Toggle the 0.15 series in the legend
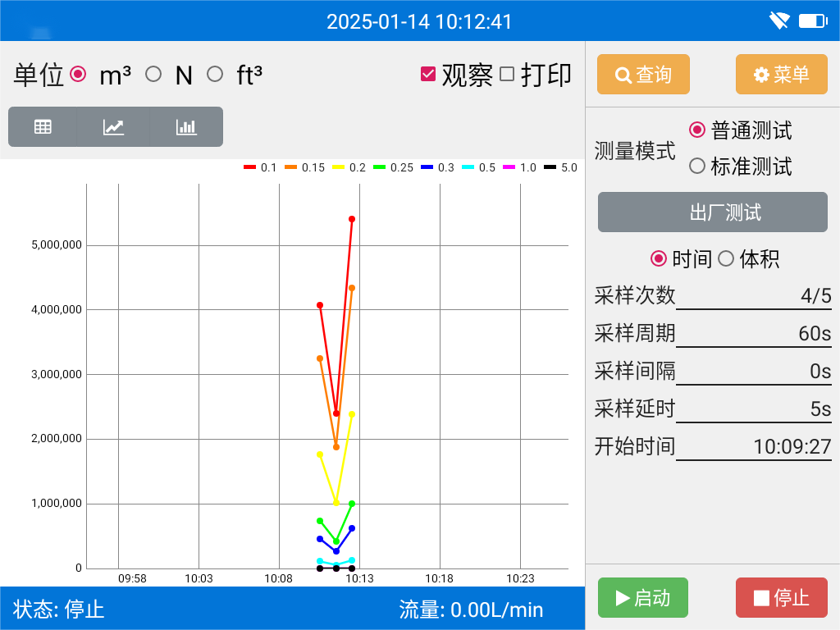 (x=301, y=167)
